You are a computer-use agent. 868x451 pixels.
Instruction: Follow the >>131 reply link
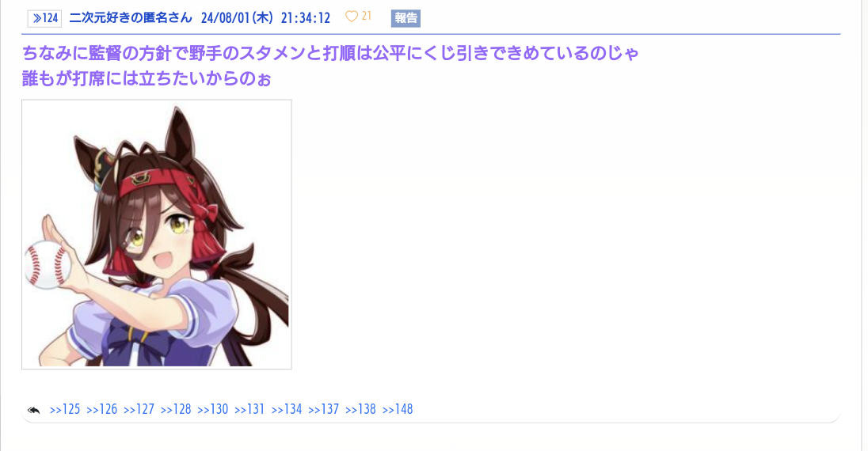(x=249, y=410)
